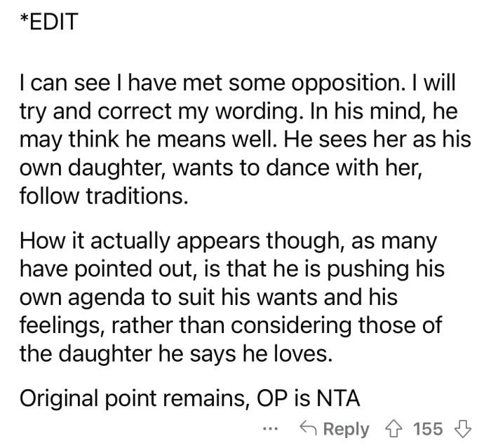Upvote this comment
Viewport: 491px width, 448px height.
(395, 428)
